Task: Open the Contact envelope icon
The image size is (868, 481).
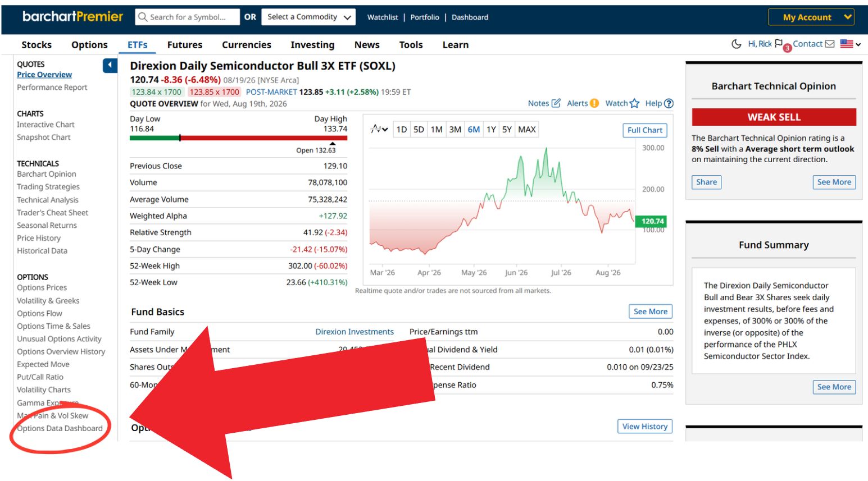Action: (x=830, y=44)
